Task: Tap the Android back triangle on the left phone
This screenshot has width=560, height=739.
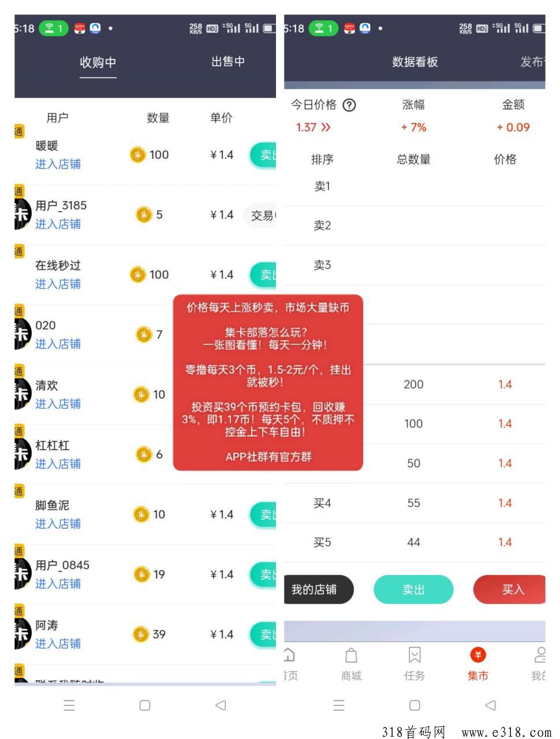Action: (x=220, y=705)
